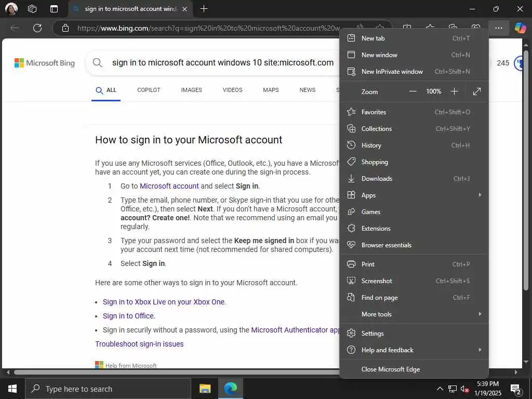Screen dimensions: 532x399
Task: Close the 'sign in to microsoft account' tab
Action: click(x=184, y=9)
